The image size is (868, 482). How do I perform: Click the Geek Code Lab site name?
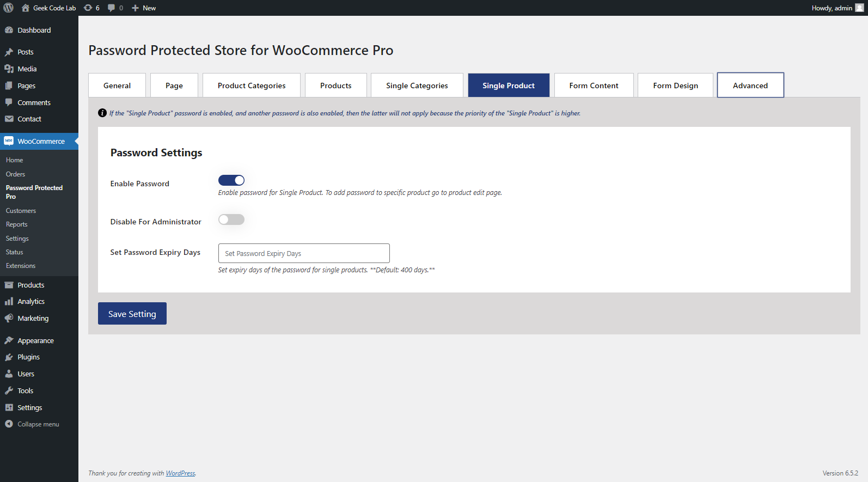(x=54, y=8)
